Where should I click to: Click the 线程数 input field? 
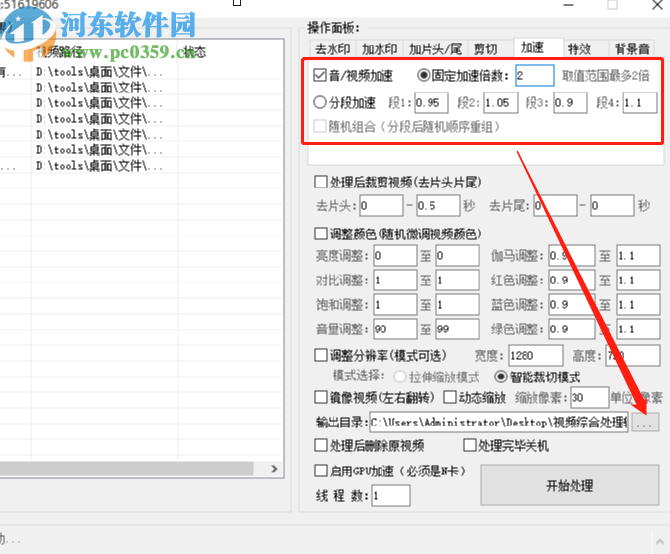[x=391, y=495]
